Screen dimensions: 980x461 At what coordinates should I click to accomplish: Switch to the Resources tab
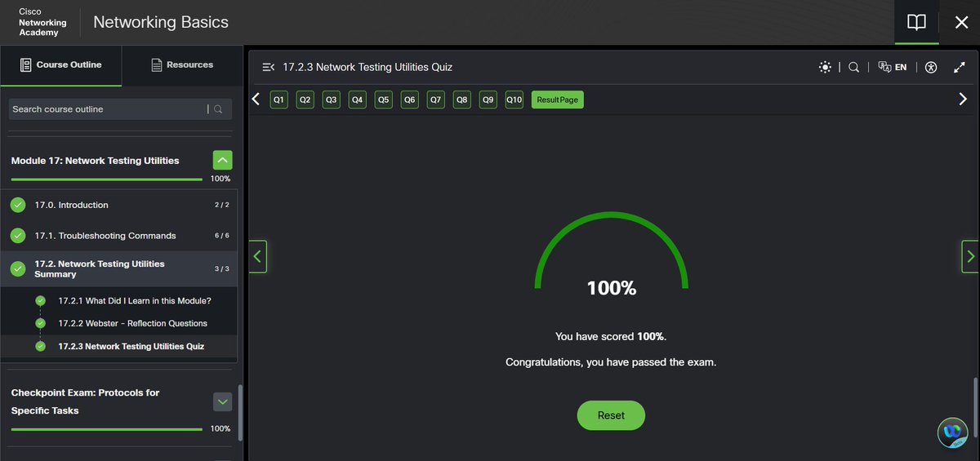[182, 64]
